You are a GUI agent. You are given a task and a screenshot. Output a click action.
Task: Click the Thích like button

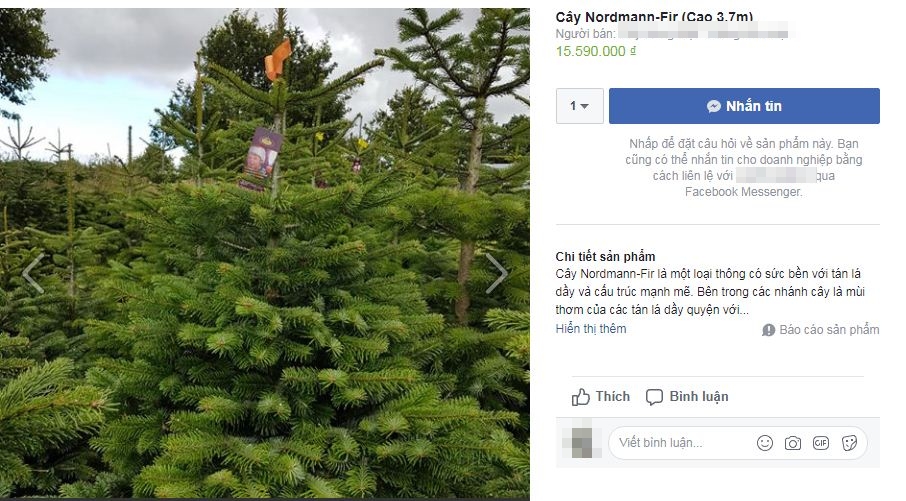(x=601, y=397)
